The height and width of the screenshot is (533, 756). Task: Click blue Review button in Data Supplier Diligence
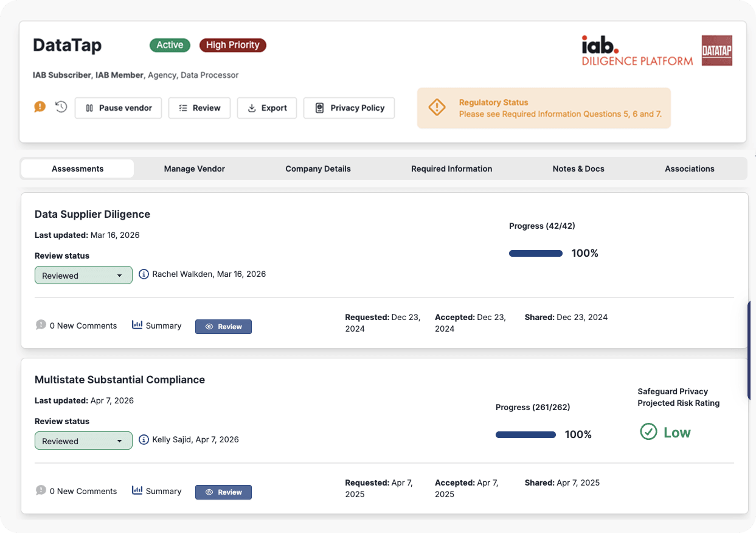point(223,327)
